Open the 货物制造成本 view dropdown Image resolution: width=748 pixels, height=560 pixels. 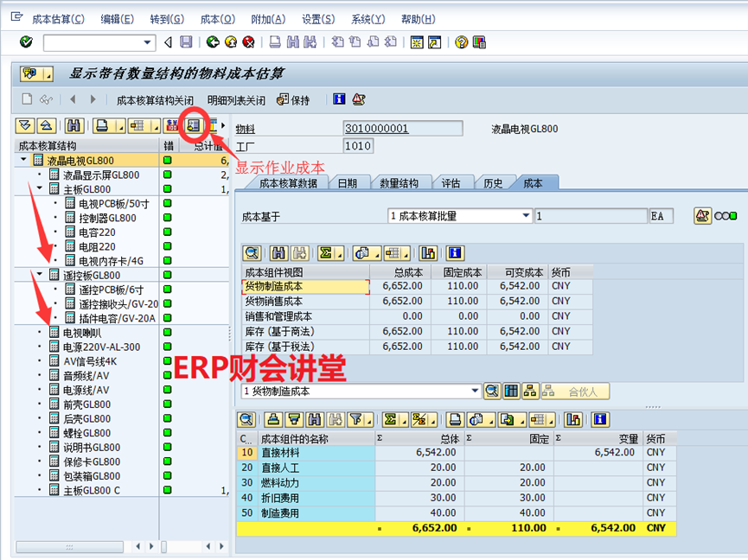[x=473, y=391]
